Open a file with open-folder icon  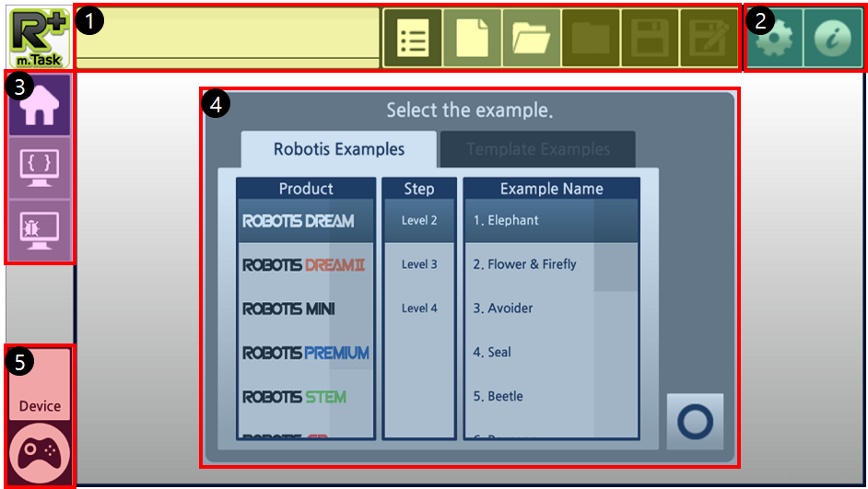(x=532, y=38)
